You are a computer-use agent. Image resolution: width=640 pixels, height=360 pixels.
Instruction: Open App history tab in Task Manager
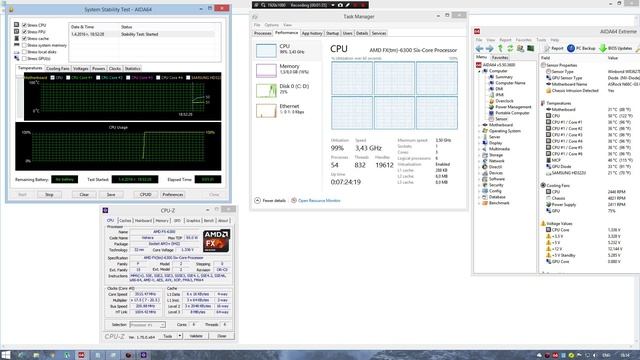312,33
